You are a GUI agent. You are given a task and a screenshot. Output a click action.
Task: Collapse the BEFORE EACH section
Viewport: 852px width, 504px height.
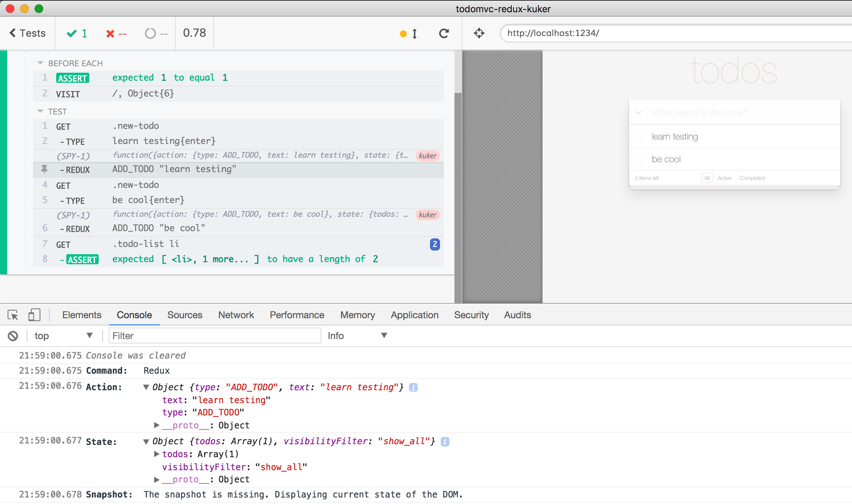(x=40, y=63)
